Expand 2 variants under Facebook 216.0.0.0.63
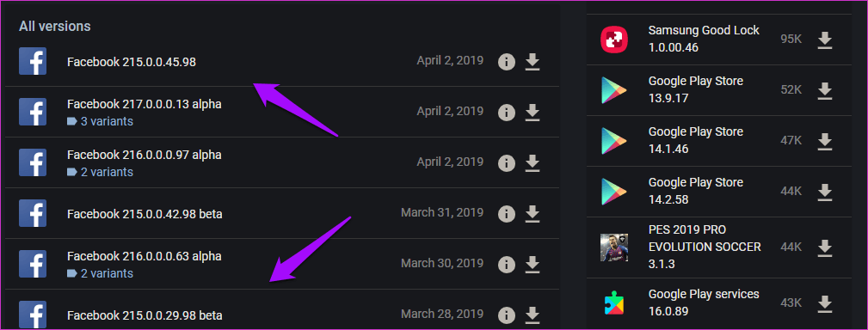The width and height of the screenshot is (868, 330). [x=100, y=273]
